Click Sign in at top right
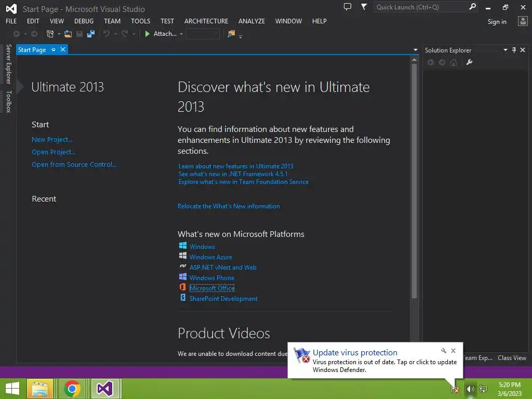Viewport: 532px width, 399px height. (x=497, y=22)
